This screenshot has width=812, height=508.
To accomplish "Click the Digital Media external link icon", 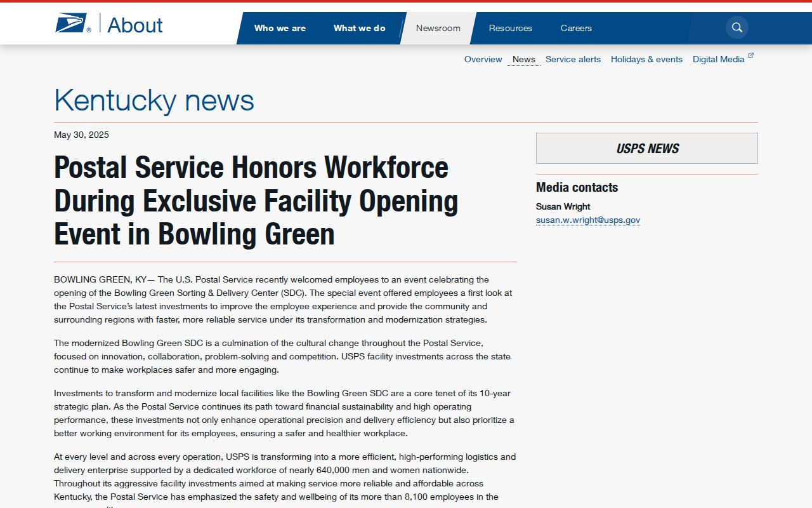I will coord(751,56).
